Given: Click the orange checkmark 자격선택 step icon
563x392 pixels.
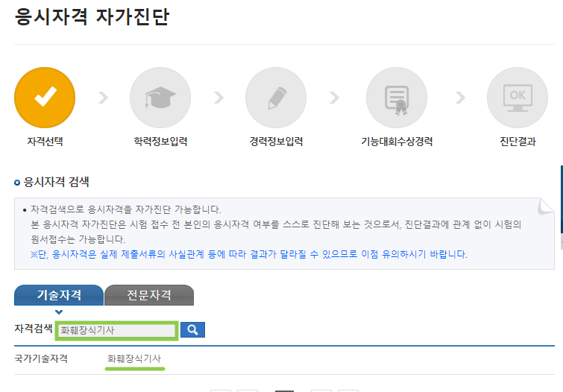Looking at the screenshot, I should coord(45,98).
